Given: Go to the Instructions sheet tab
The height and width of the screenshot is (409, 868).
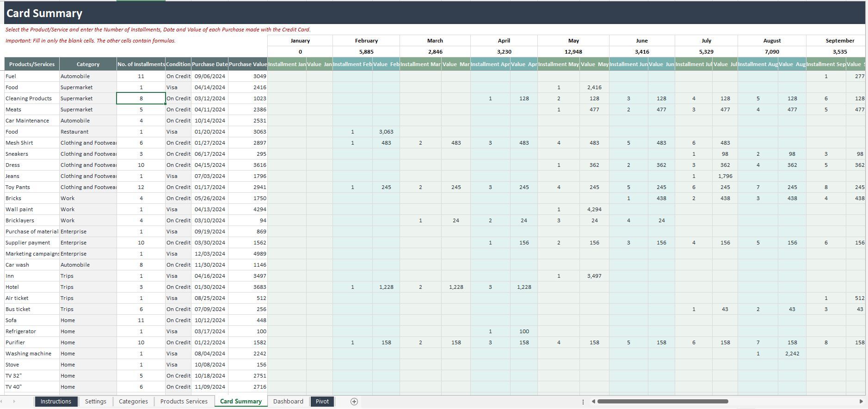Looking at the screenshot, I should 55,402.
